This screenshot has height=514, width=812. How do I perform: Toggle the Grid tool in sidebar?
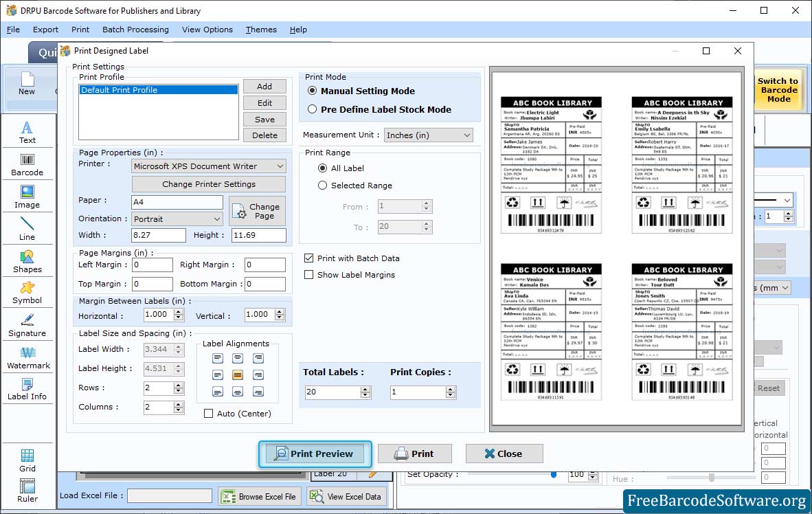tap(27, 460)
